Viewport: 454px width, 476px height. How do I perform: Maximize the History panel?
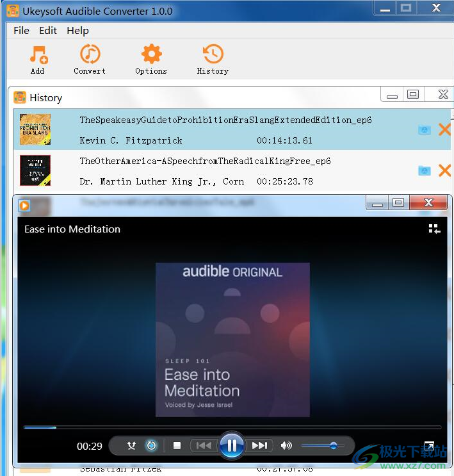coord(413,94)
